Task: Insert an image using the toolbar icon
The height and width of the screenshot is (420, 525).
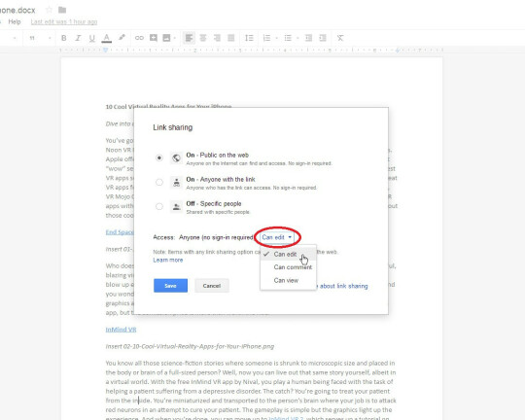Action: [166, 38]
